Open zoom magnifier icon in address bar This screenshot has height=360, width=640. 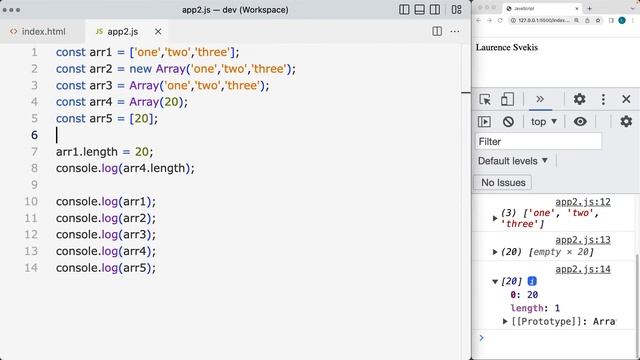click(x=576, y=20)
